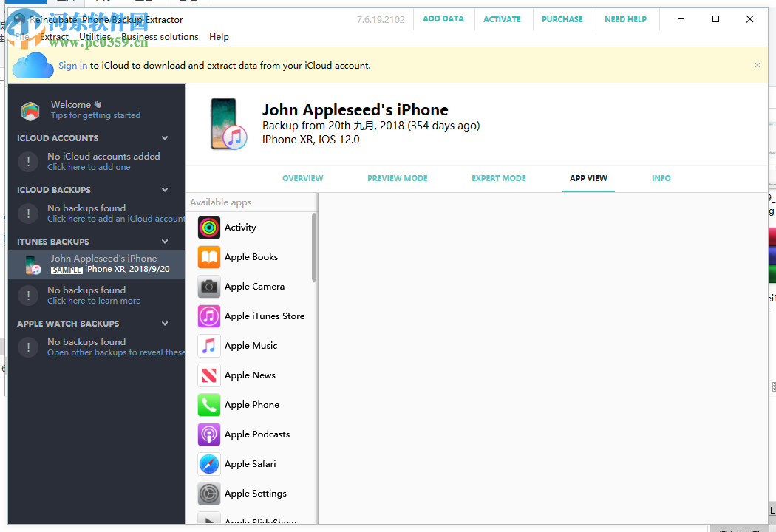Open Apple Books from the app list
This screenshot has height=532, width=776.
208,257
